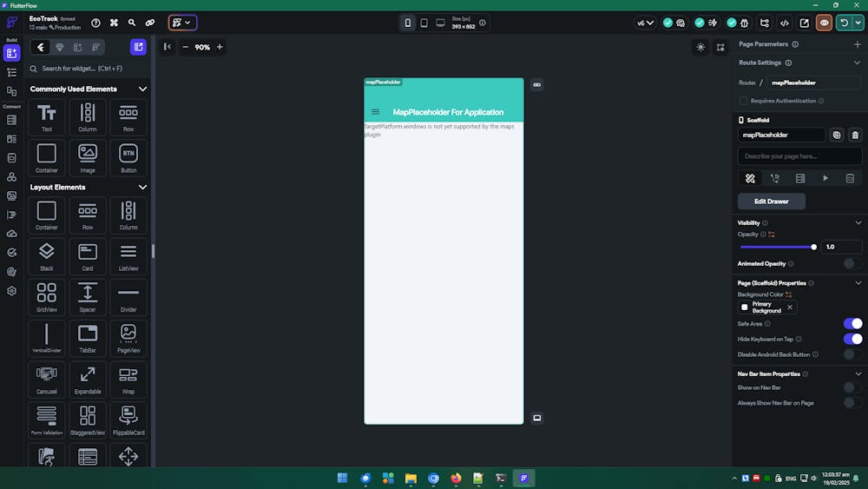This screenshot has height=489, width=868.
Task: Add the Divider layout element
Action: tap(128, 297)
